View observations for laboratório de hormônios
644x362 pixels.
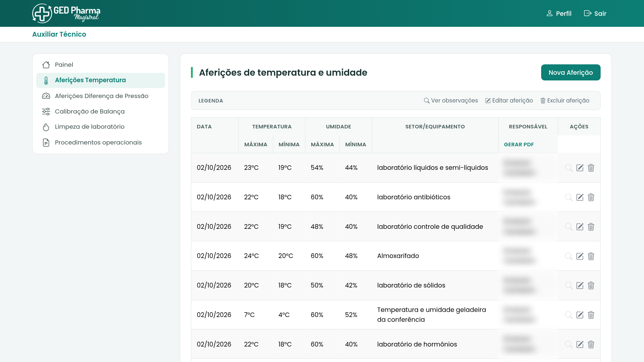(569, 344)
